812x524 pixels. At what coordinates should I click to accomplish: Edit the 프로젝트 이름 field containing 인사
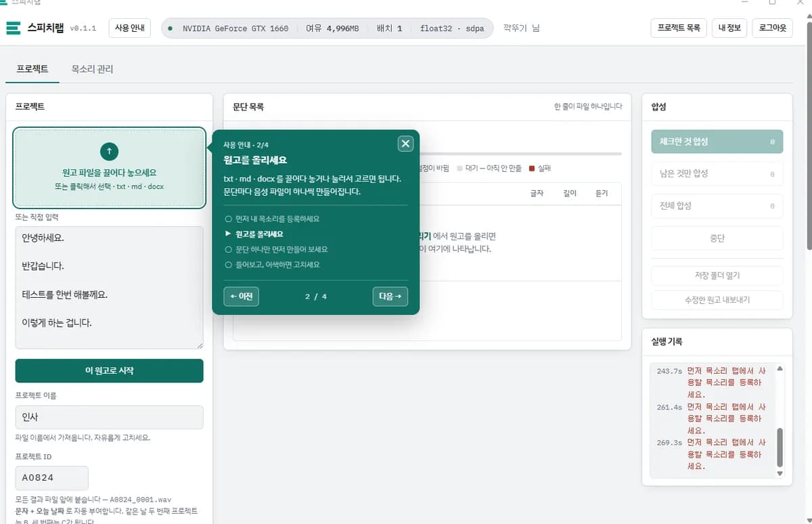[109, 417]
